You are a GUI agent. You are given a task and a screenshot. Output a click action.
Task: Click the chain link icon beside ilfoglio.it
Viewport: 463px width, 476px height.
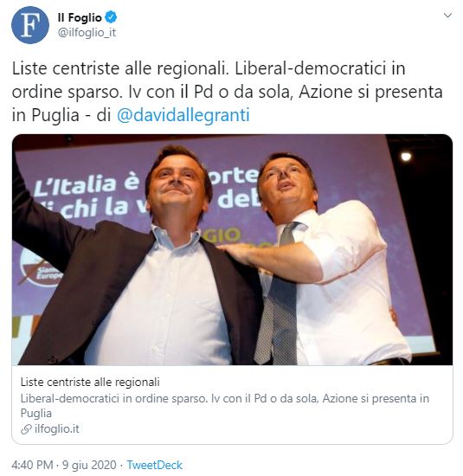[26, 429]
